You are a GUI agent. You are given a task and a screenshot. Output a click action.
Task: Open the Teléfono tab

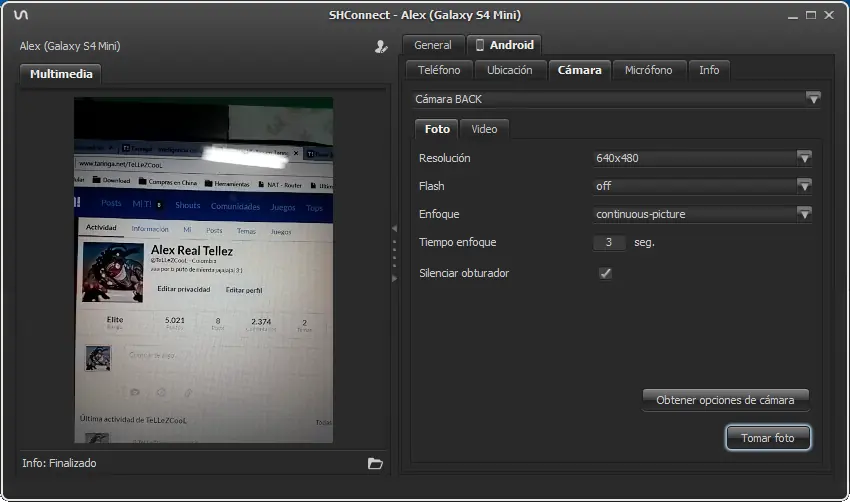439,70
